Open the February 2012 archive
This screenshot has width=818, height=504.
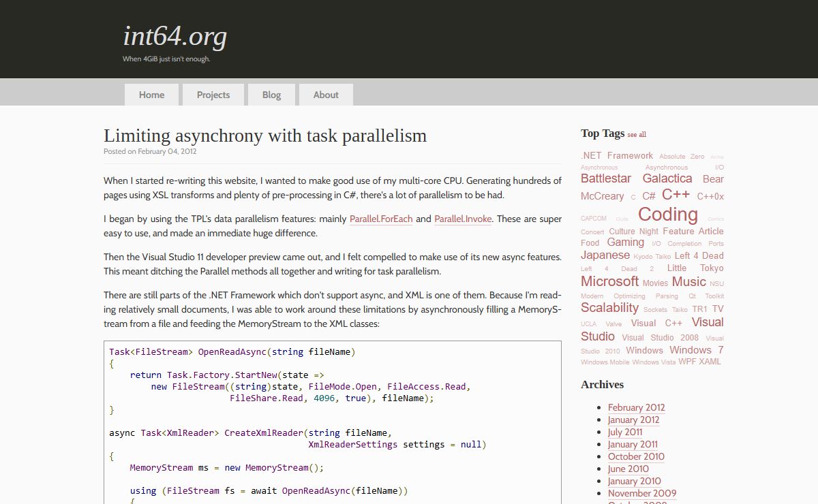pyautogui.click(x=637, y=407)
